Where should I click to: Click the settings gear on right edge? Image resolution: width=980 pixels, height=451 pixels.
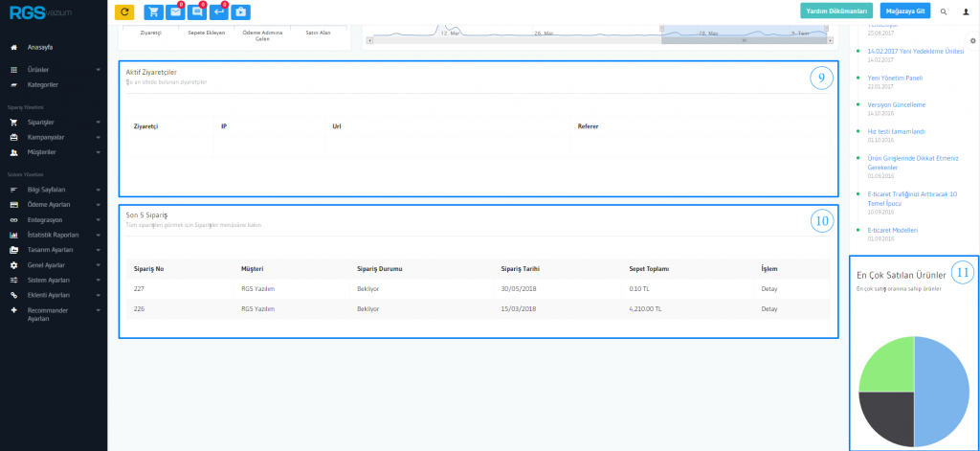pos(972,41)
